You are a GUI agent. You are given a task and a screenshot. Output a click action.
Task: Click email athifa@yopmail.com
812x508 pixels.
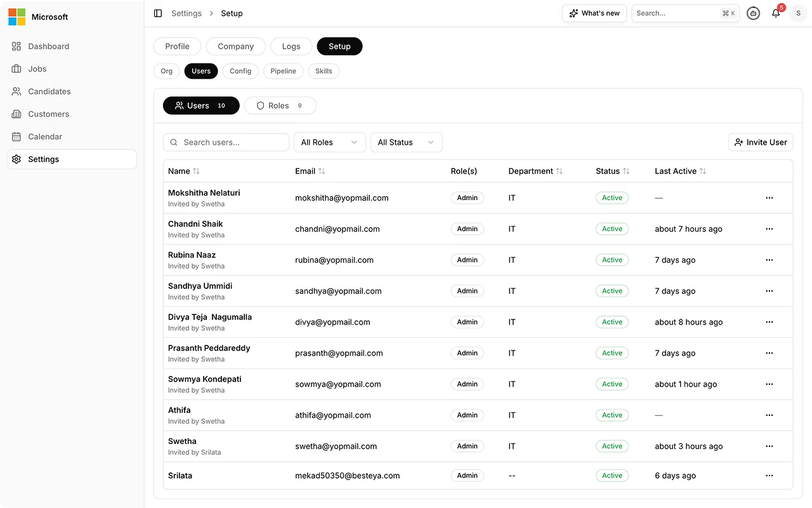pos(333,415)
